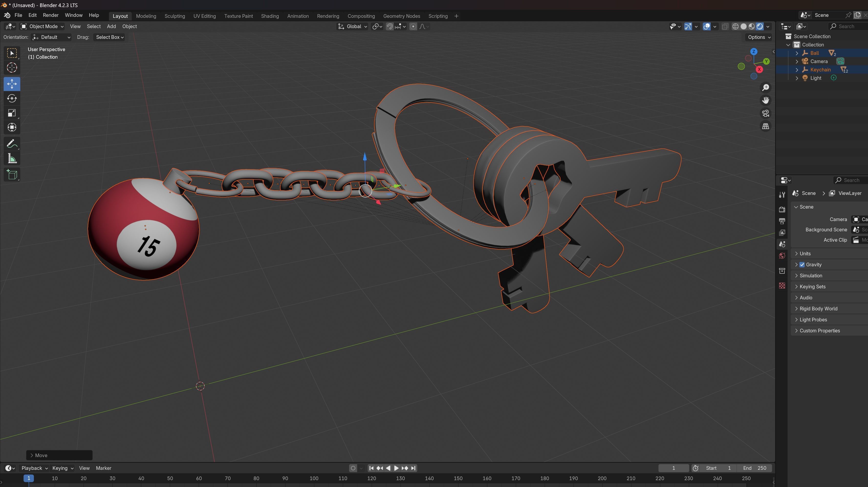
Task: Switch to the Shading workspace tab
Action: click(270, 16)
